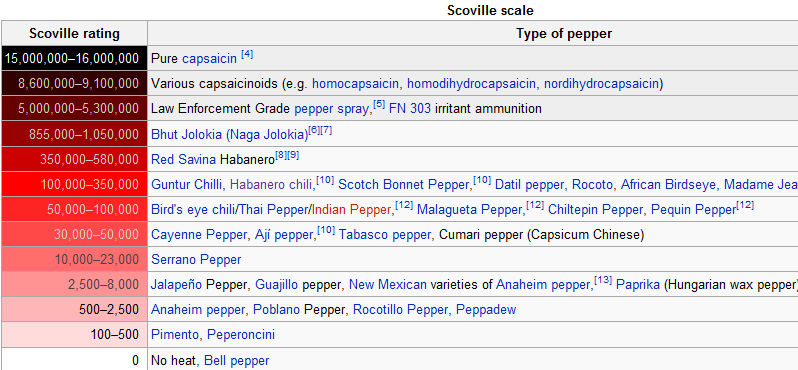Click citation reference [4] next to capsaicin
The image size is (798, 370).
(247, 53)
